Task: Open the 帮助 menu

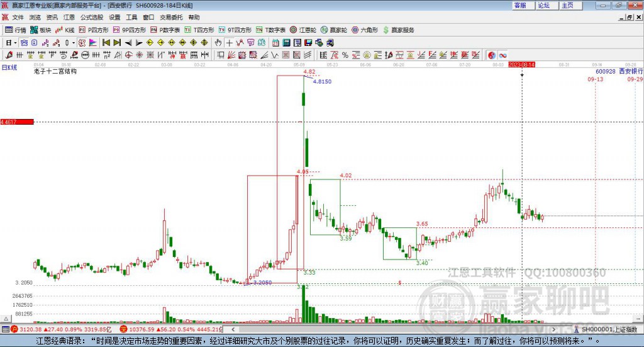Action: pos(194,17)
